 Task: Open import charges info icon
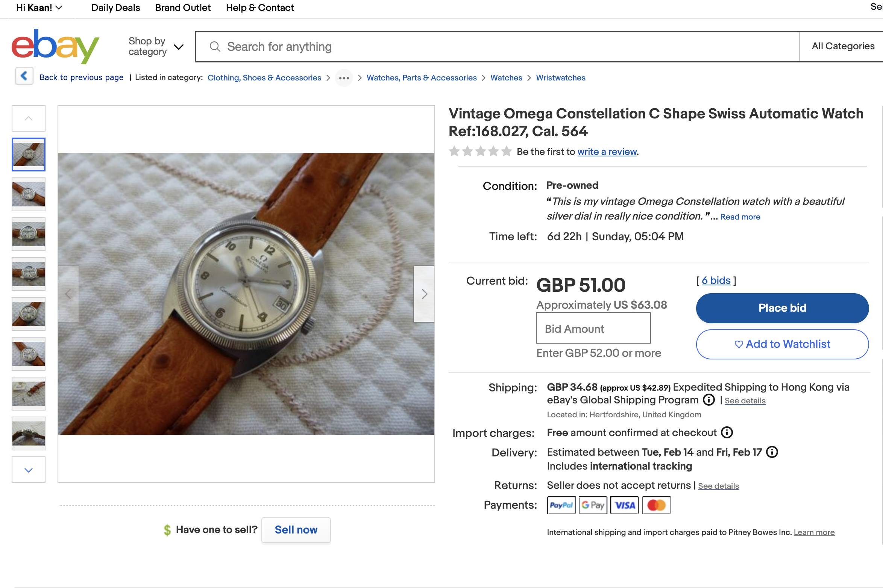pos(727,433)
